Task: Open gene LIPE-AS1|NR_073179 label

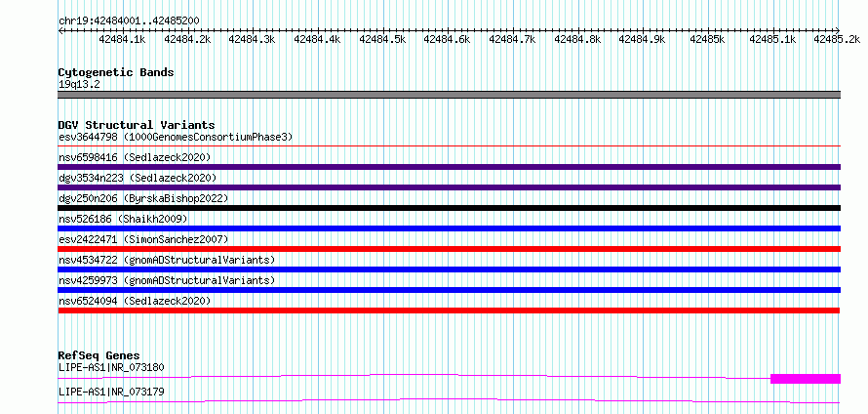Action: point(111,393)
